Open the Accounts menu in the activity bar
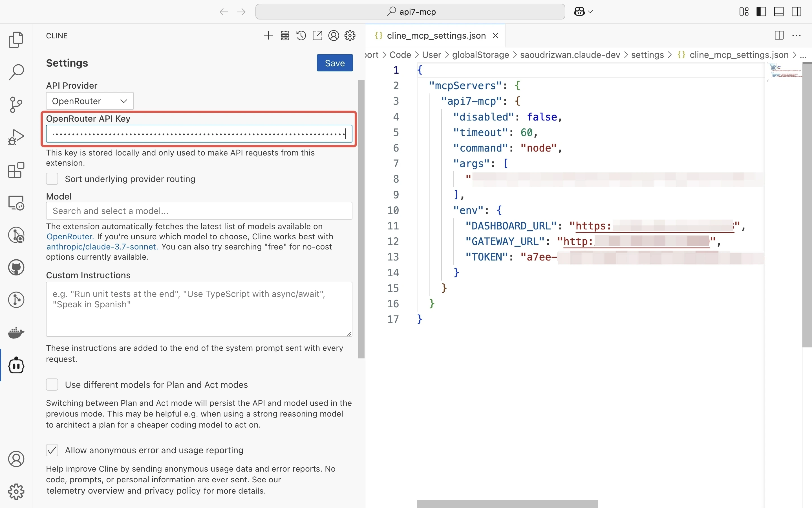The height and width of the screenshot is (508, 812). [16, 459]
